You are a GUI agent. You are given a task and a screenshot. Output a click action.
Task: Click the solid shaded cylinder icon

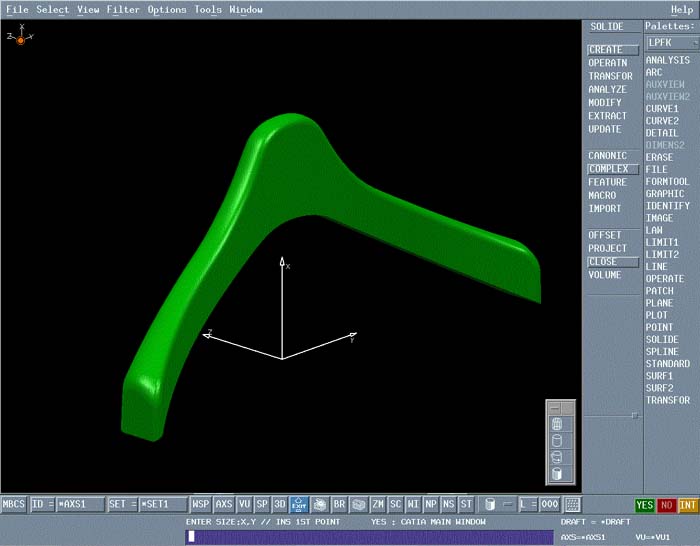tap(557, 474)
